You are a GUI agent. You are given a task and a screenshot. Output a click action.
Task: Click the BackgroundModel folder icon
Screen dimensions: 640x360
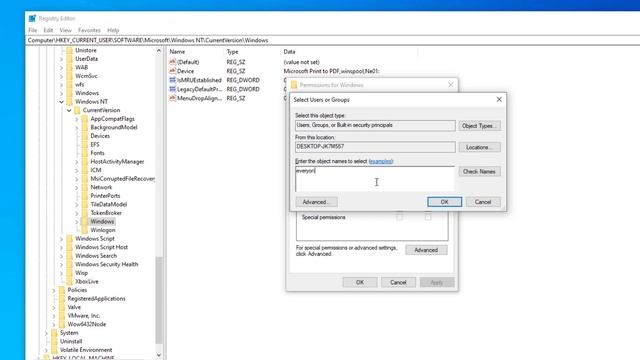[85, 127]
